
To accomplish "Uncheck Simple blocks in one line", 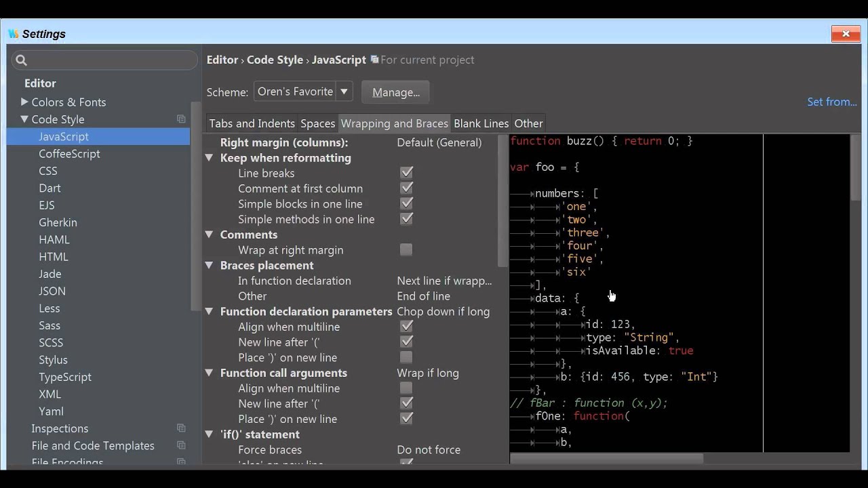I will pos(406,203).
